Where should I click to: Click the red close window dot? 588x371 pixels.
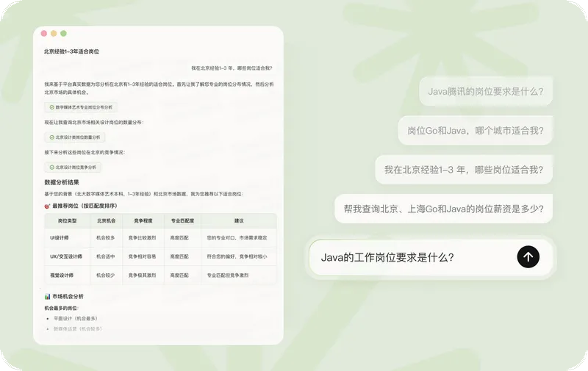[x=44, y=34]
